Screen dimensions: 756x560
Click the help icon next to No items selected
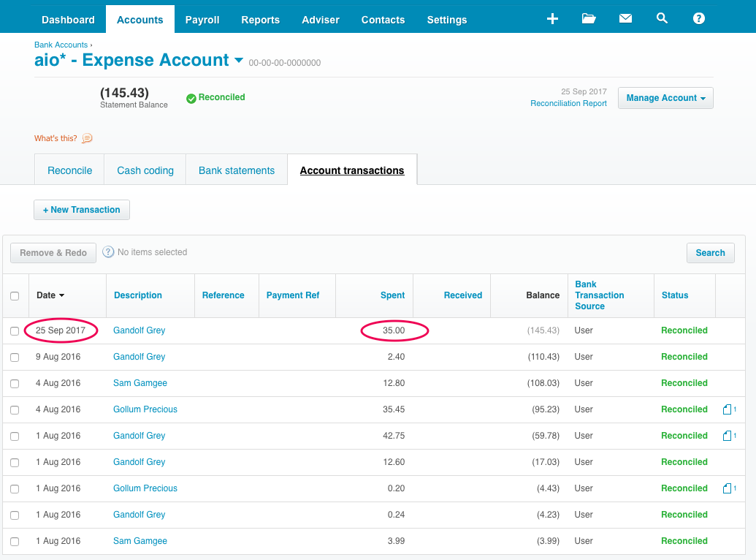(108, 251)
